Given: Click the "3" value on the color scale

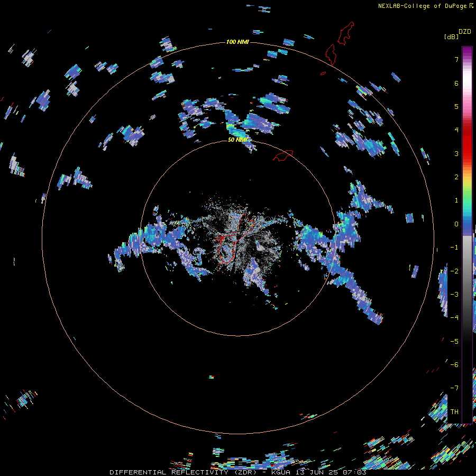Looking at the screenshot, I should coord(456,153).
